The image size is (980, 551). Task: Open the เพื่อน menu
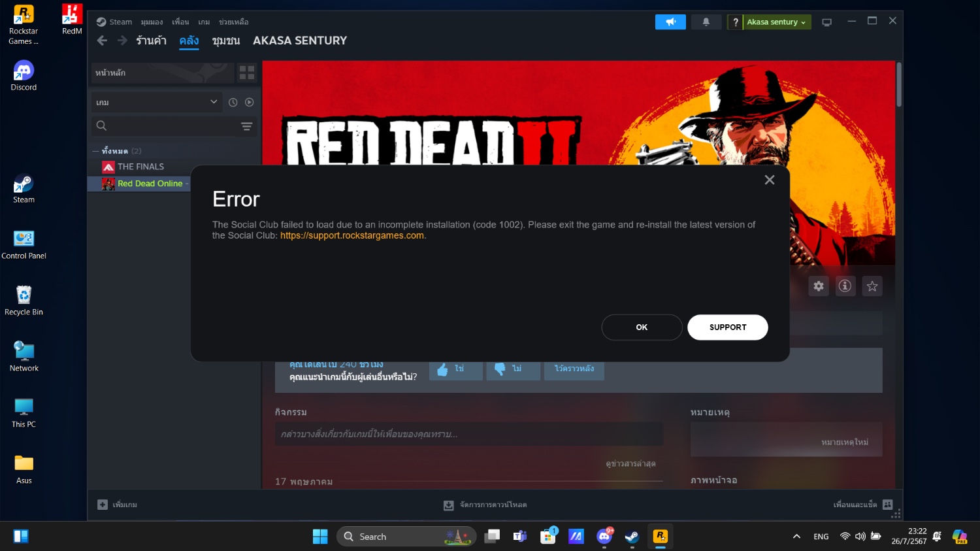pos(180,22)
